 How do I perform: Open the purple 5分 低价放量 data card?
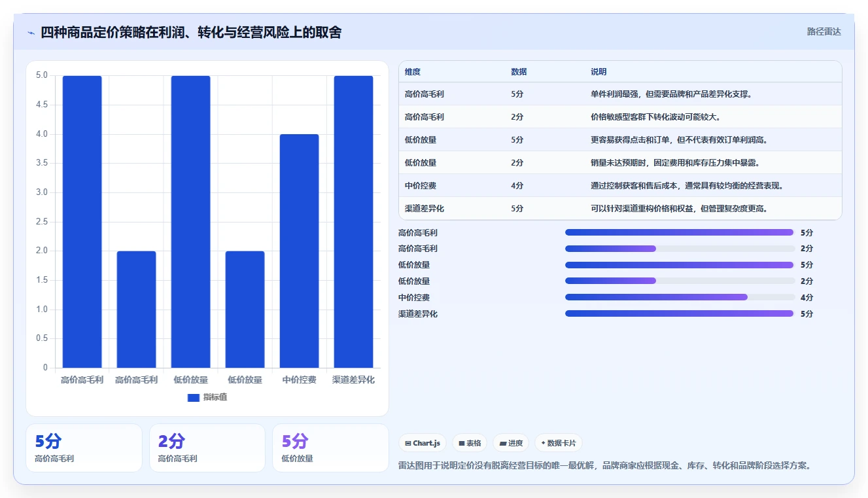tap(330, 448)
